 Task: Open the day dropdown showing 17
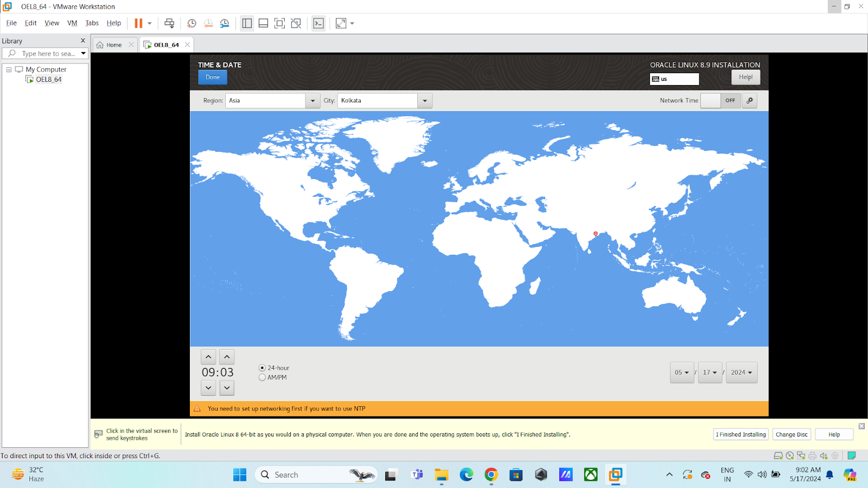tap(710, 373)
